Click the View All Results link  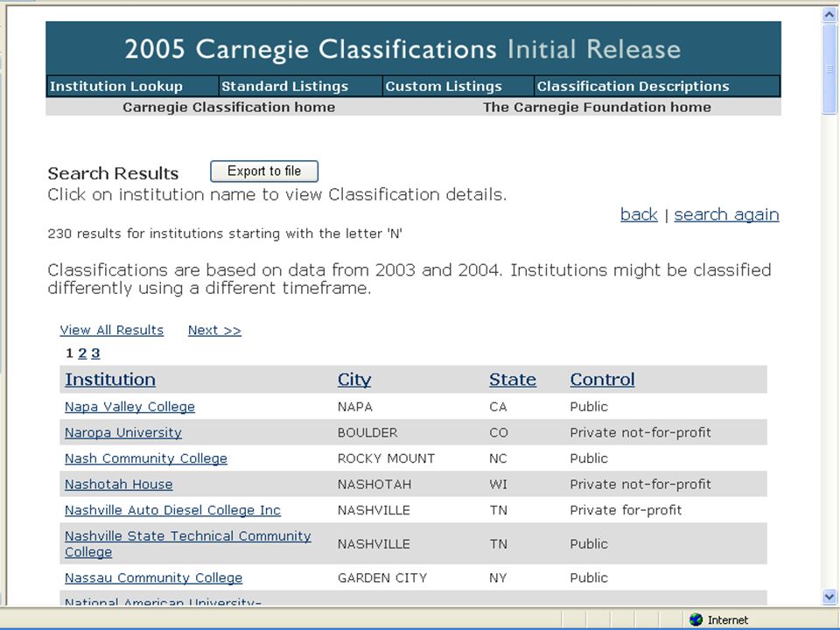111,330
